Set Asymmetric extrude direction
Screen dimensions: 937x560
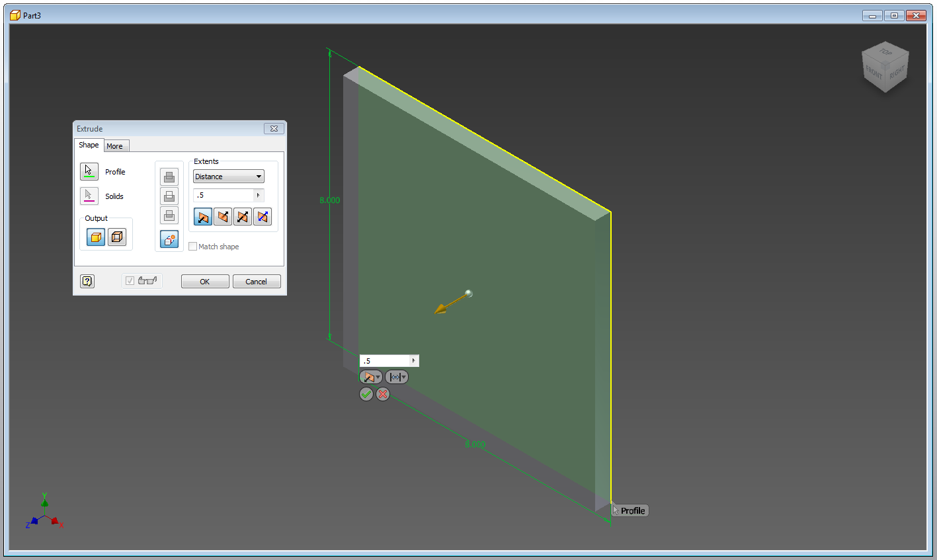[263, 216]
